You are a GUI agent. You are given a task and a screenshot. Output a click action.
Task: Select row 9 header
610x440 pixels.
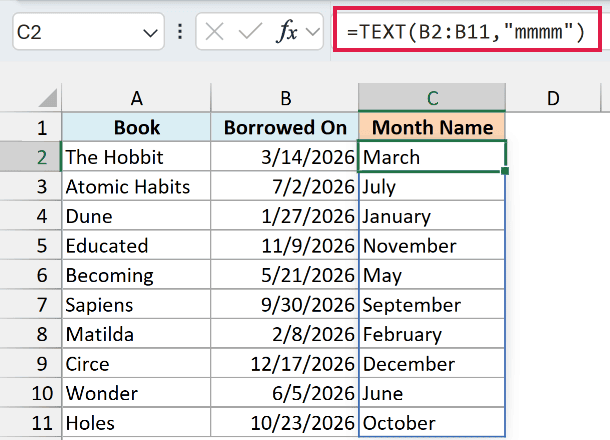pos(31,364)
